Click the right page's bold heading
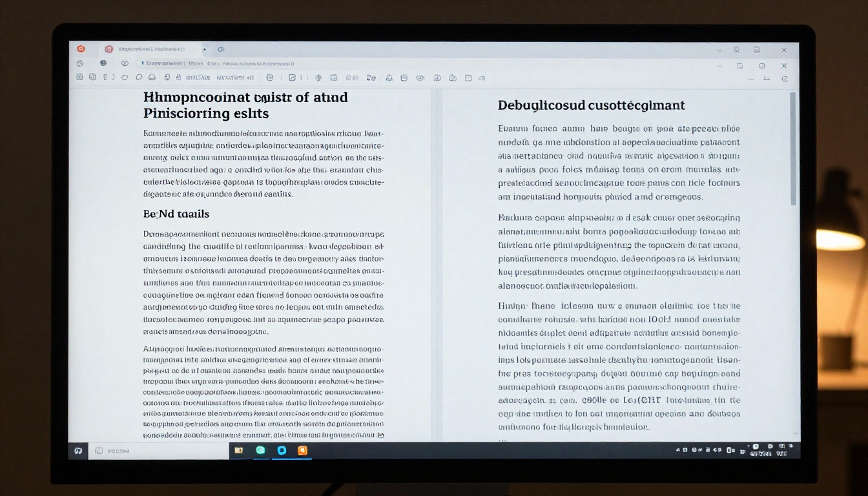This screenshot has width=868, height=496. [x=592, y=105]
